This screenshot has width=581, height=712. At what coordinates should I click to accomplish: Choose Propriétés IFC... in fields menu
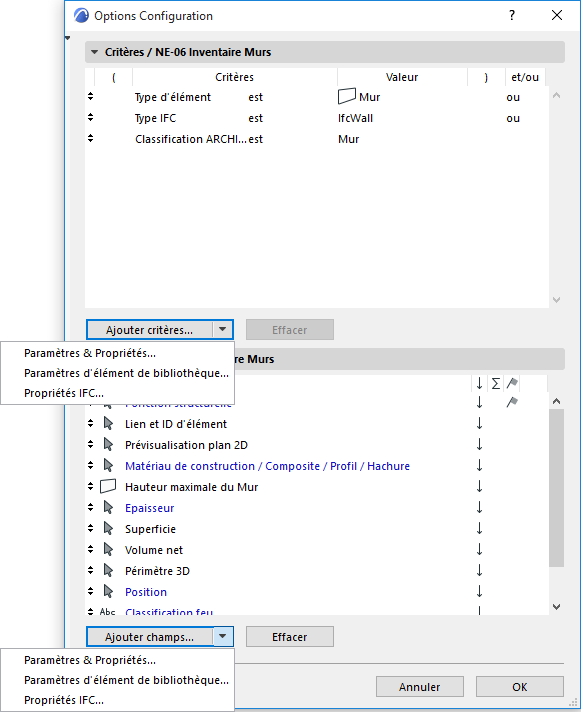pos(64,700)
